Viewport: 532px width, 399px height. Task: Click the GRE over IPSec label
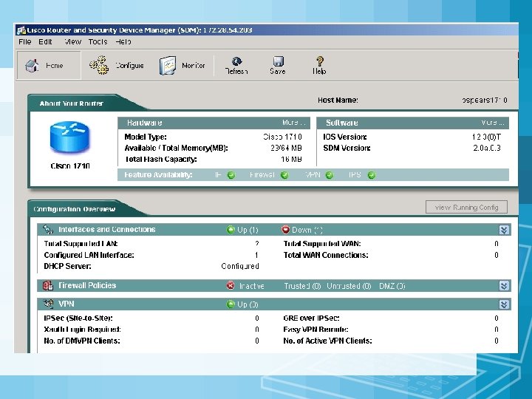point(311,318)
